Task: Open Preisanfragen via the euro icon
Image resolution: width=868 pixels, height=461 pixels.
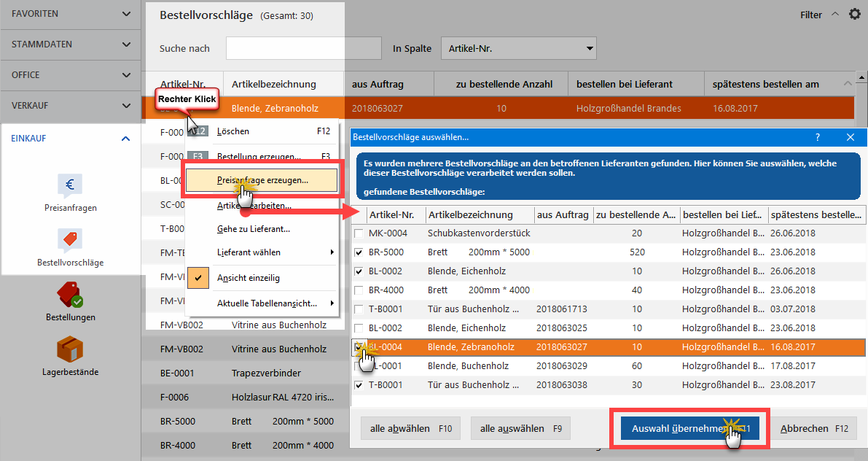Action: 70,185
